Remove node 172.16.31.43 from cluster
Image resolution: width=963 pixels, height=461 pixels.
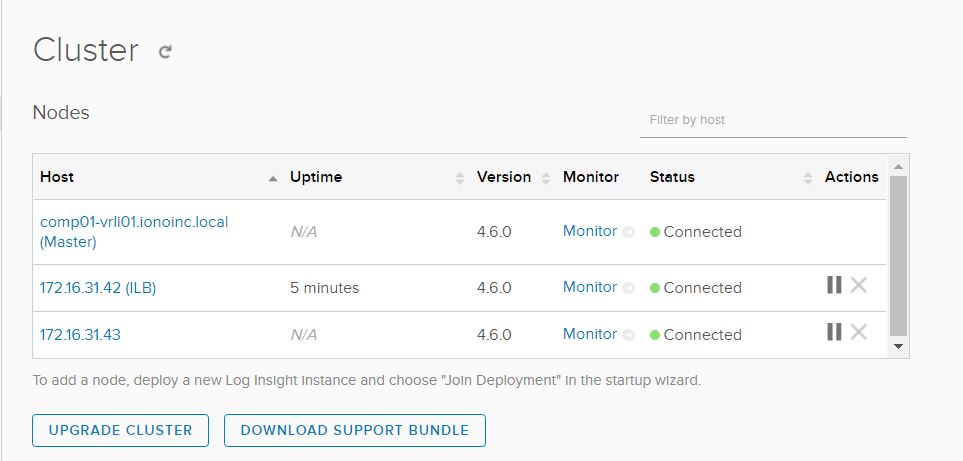pos(858,332)
